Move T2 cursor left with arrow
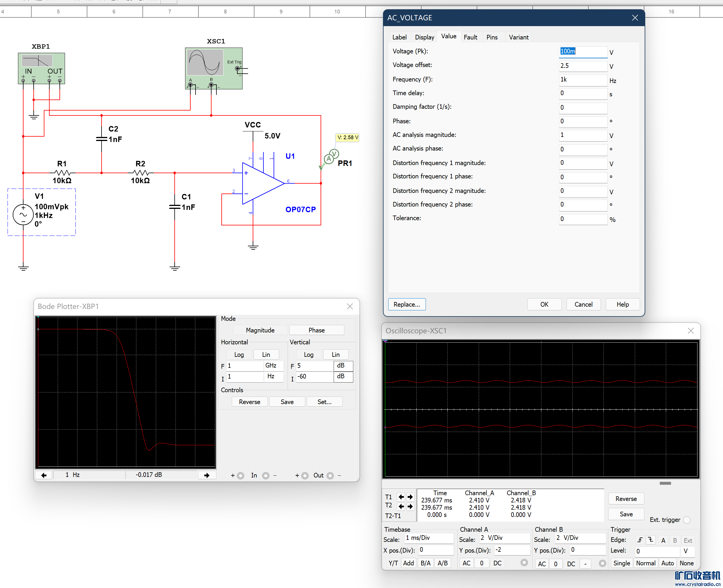 pyautogui.click(x=401, y=506)
